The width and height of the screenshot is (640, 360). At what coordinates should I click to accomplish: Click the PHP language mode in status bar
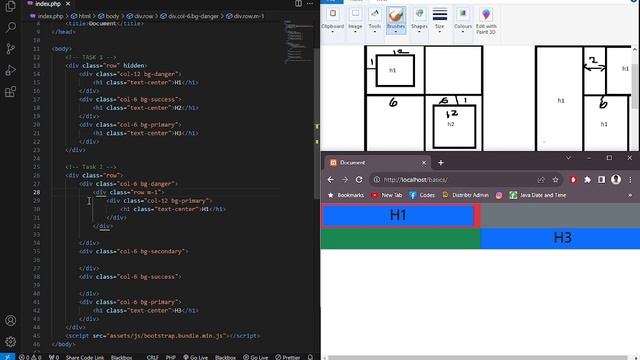[x=171, y=357]
